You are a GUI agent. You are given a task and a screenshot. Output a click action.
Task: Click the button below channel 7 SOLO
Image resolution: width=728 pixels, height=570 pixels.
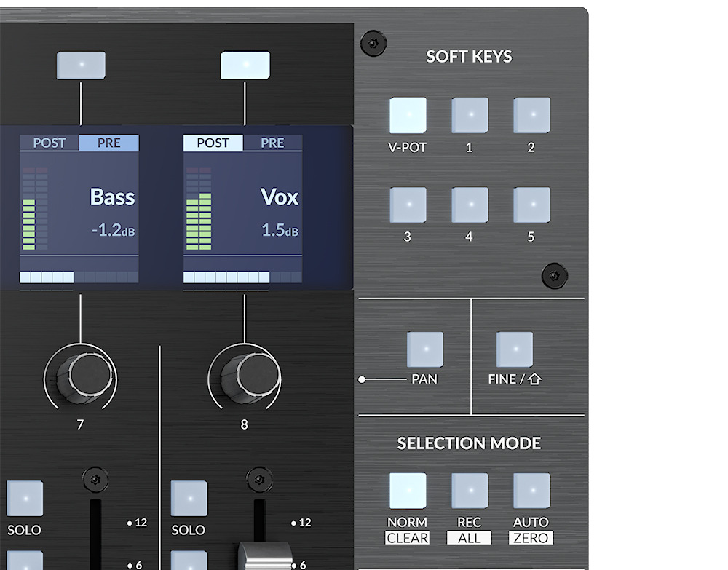pyautogui.click(x=25, y=561)
